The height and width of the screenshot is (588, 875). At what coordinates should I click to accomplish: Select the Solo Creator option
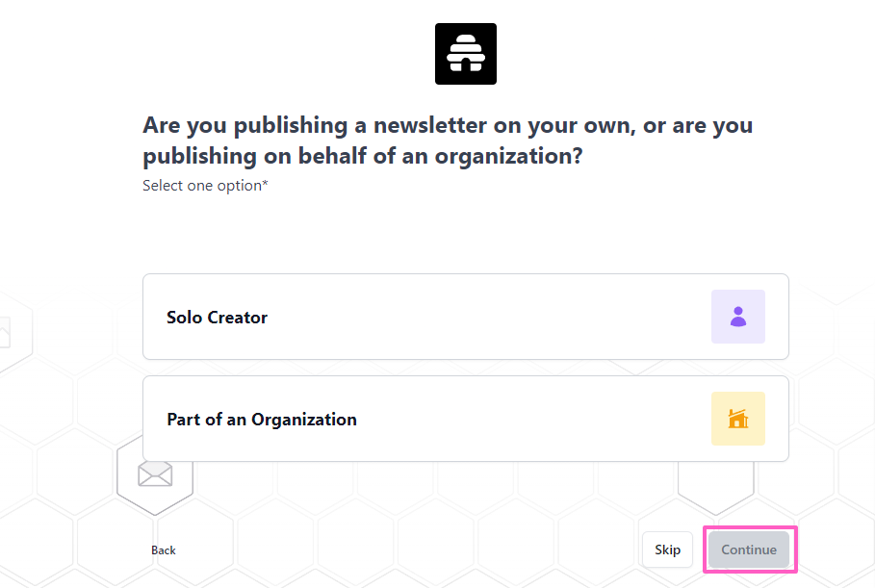433,317
